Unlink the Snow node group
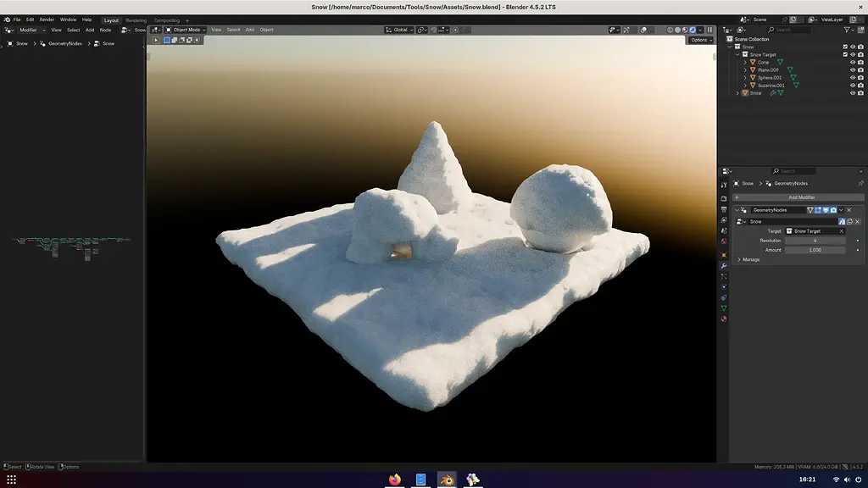The height and width of the screenshot is (488, 868). 858,221
